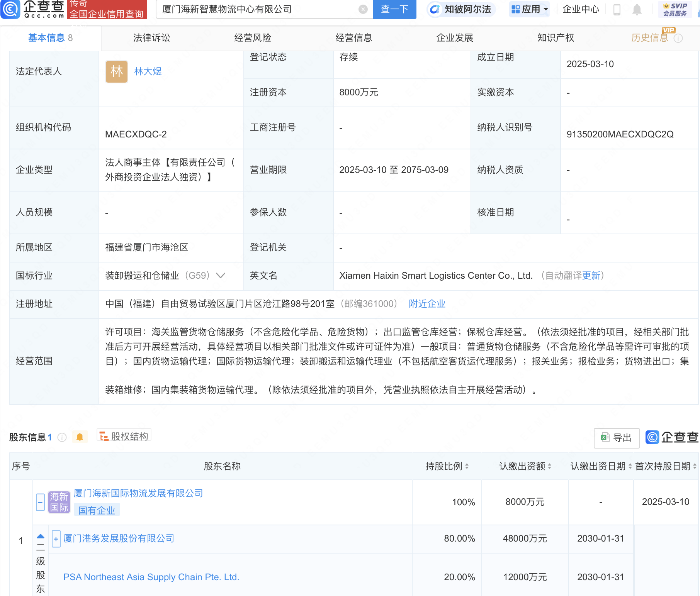Click the 知彼阿尔法 AI icon
700x596 pixels.
tap(435, 9)
